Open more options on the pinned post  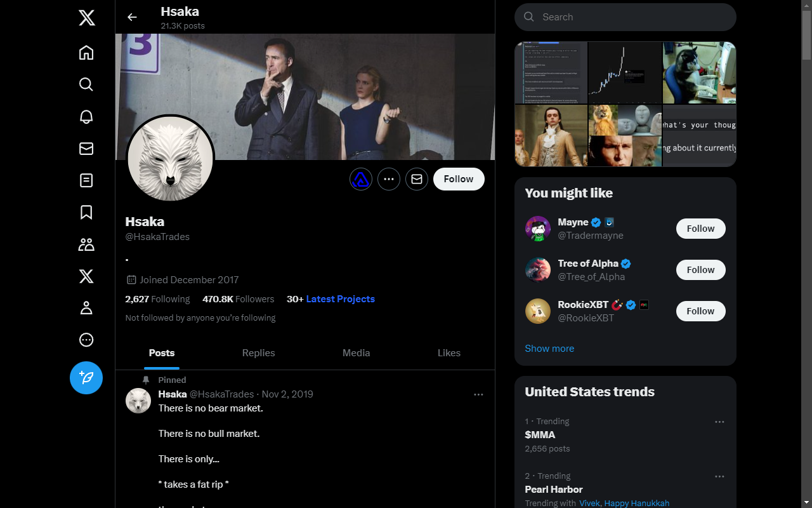478,394
